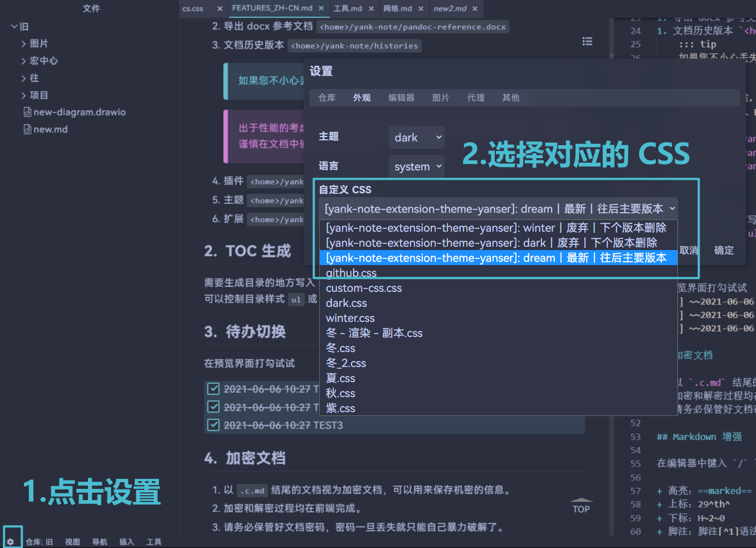Click the 自定义 CSS combo box

499,209
